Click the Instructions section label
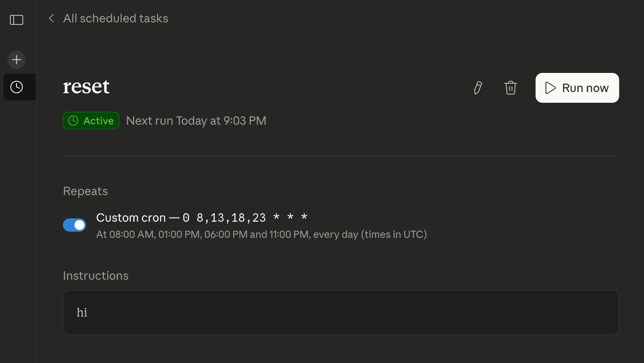 [96, 276]
